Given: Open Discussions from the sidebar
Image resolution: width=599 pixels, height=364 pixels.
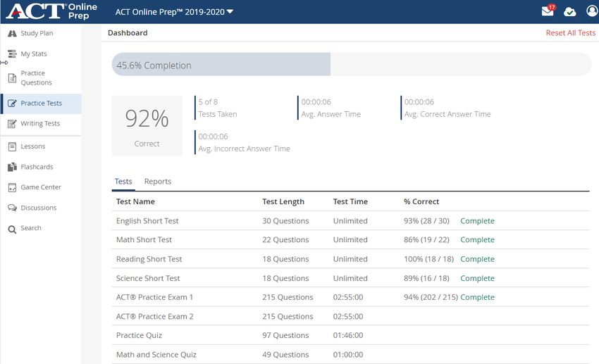Looking at the screenshot, I should 41,208.
